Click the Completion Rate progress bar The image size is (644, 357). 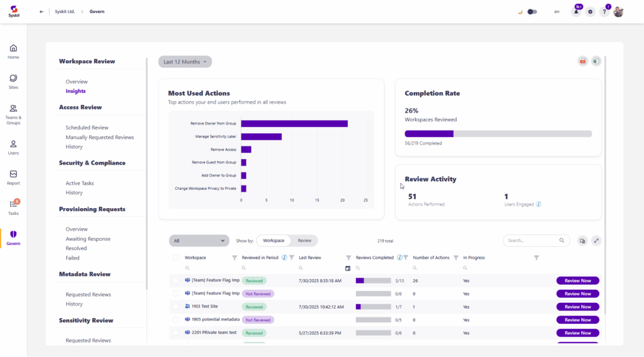(x=498, y=134)
